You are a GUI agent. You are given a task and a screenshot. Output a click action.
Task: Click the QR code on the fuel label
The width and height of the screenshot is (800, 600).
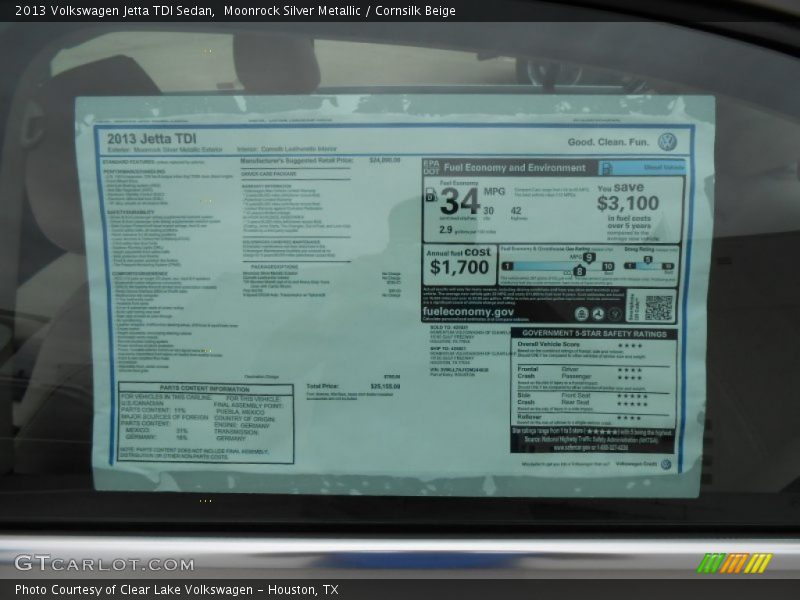pos(658,307)
